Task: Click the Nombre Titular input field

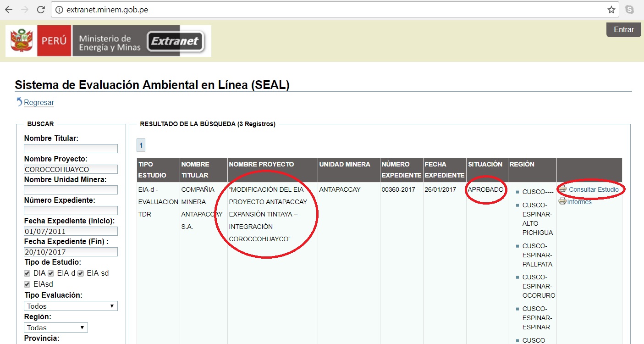Action: [x=71, y=149]
